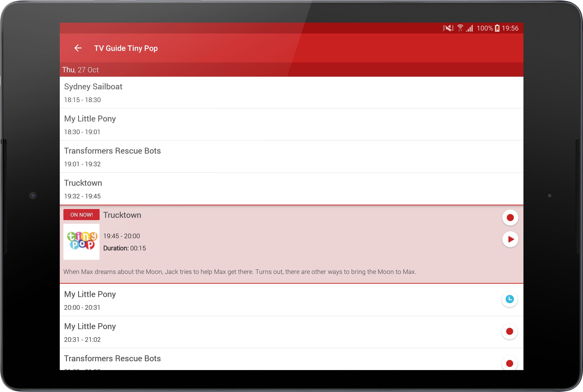Tap the muted sound status icon
Image resolution: width=583 pixels, height=392 pixels.
coord(448,28)
